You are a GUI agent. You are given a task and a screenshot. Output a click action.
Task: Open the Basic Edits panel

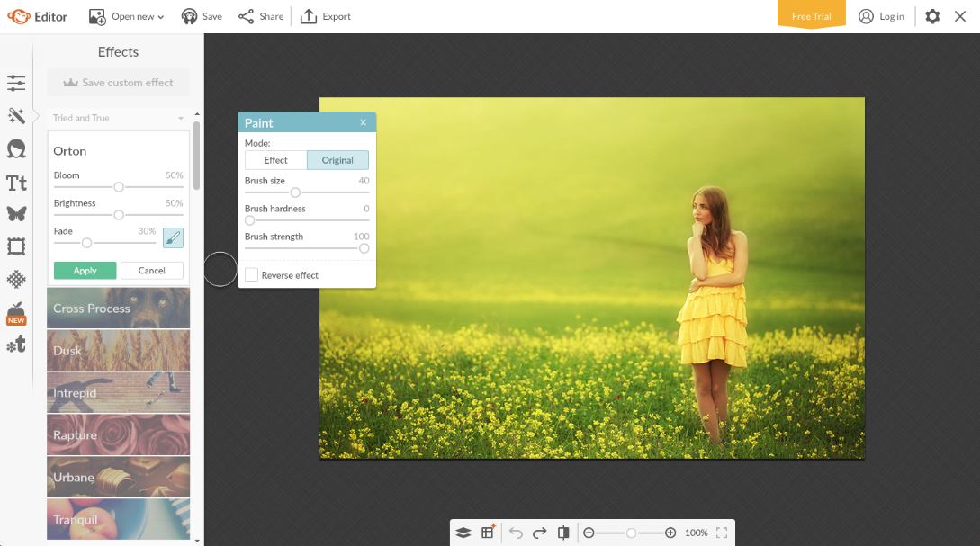(16, 83)
